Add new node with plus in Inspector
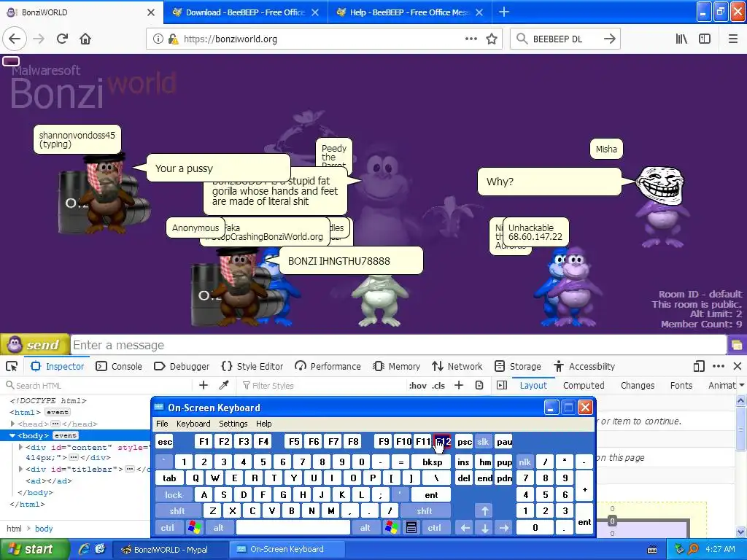The image size is (747, 560). tap(204, 385)
